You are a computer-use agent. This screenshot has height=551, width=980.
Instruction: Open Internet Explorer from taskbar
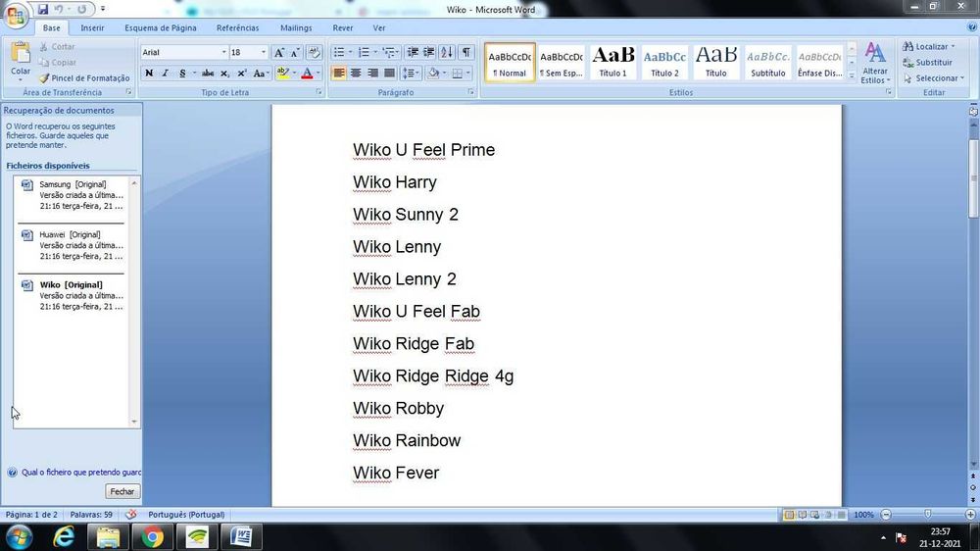(x=64, y=537)
